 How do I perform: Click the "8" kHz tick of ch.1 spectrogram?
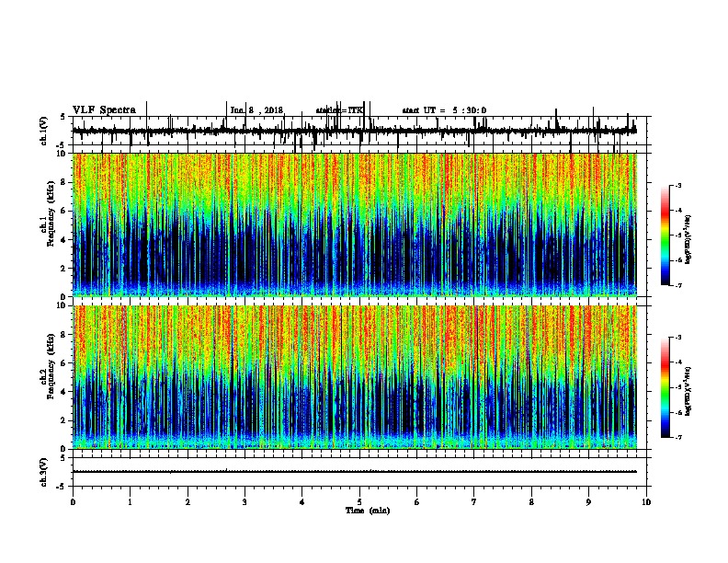[x=64, y=182]
